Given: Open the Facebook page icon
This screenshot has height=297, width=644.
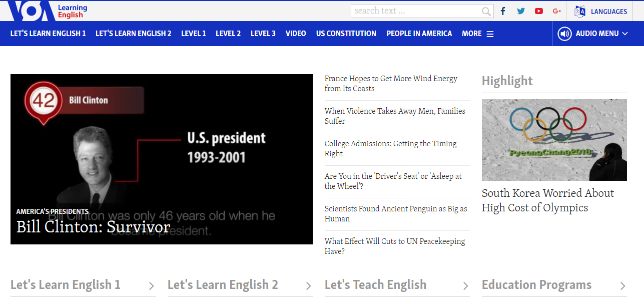Looking at the screenshot, I should pos(503,11).
